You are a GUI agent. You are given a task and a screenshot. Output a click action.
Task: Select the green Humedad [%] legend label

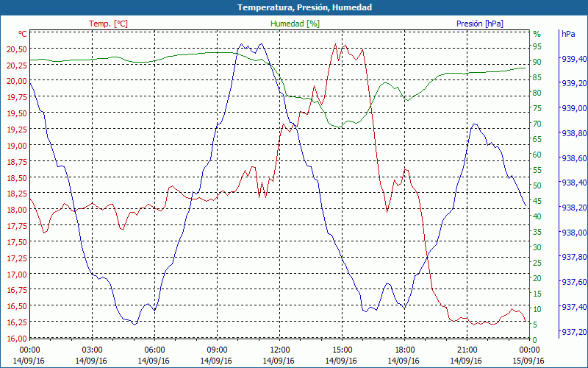click(295, 24)
